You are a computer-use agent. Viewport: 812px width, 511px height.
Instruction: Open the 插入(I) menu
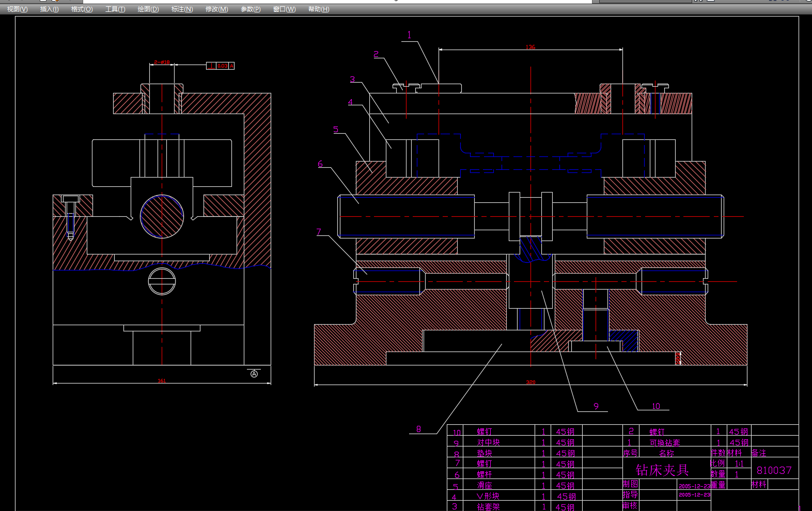[x=49, y=9]
